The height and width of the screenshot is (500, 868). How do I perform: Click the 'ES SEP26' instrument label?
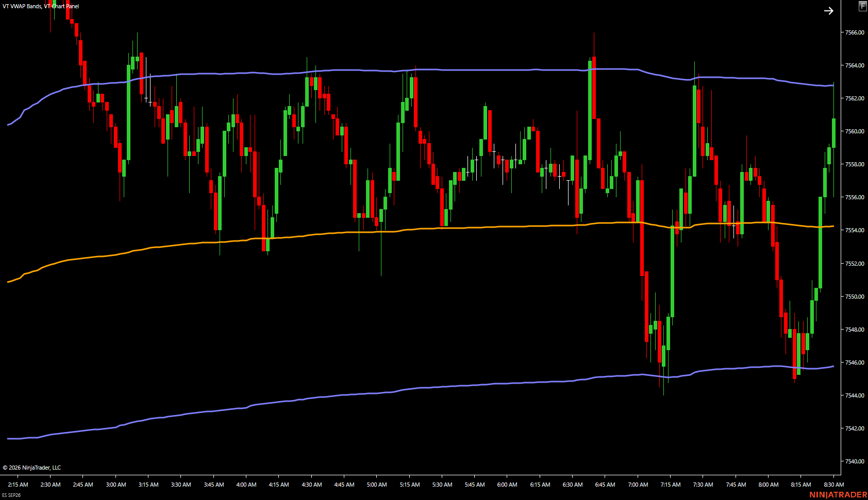(x=11, y=495)
